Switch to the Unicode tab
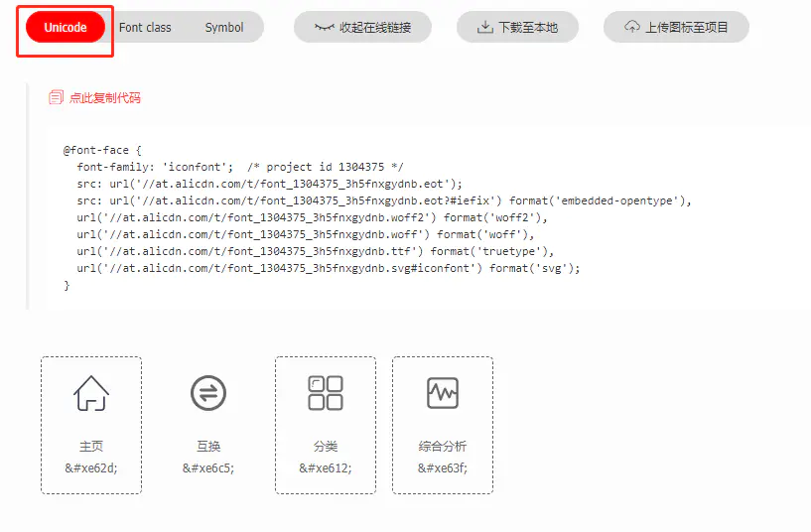811x532 pixels. [66, 28]
